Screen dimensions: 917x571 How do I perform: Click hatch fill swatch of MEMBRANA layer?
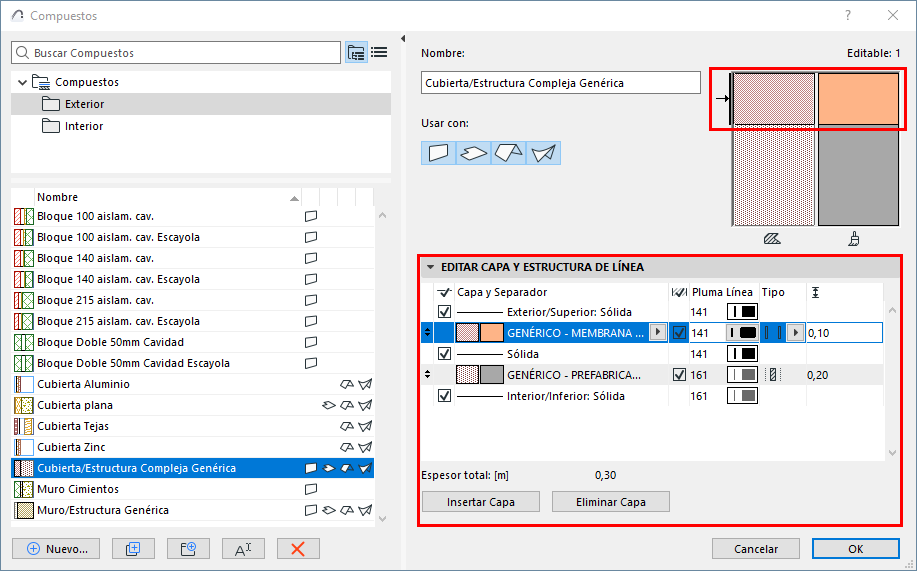[x=467, y=333]
